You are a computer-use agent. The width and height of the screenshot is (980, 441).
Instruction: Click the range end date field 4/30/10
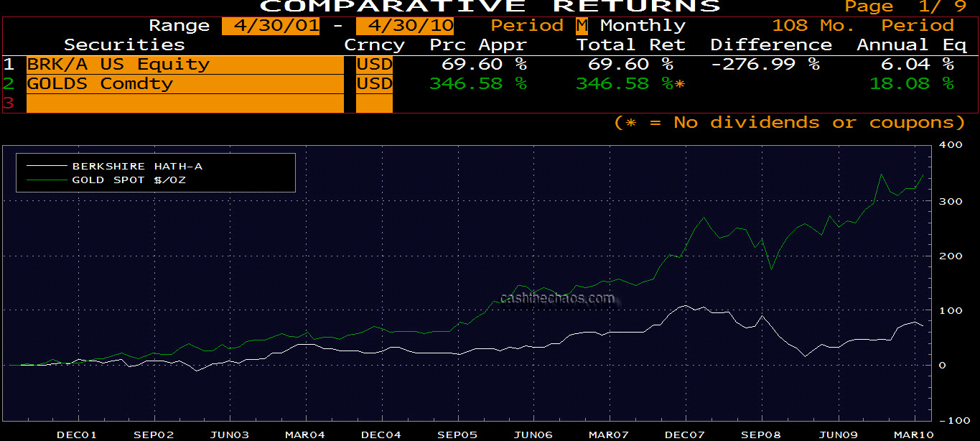406,26
